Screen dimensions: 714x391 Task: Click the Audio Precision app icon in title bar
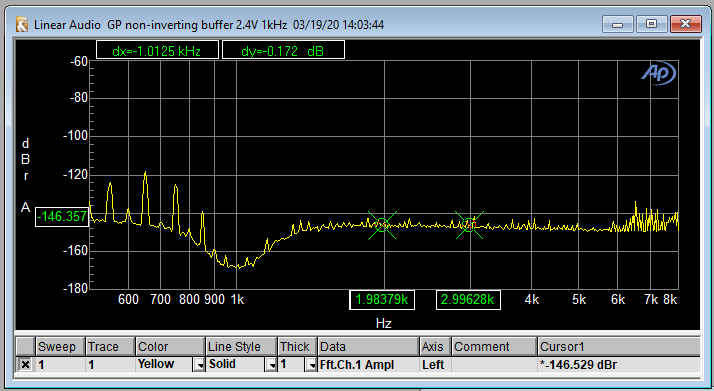click(22, 25)
